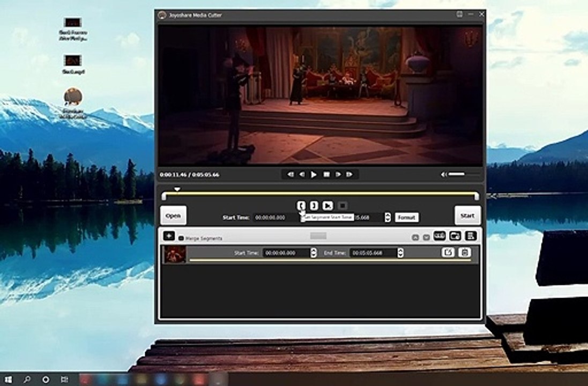Image resolution: width=588 pixels, height=386 pixels.
Task: Click the title bar icon left of minimize
Action: point(460,14)
